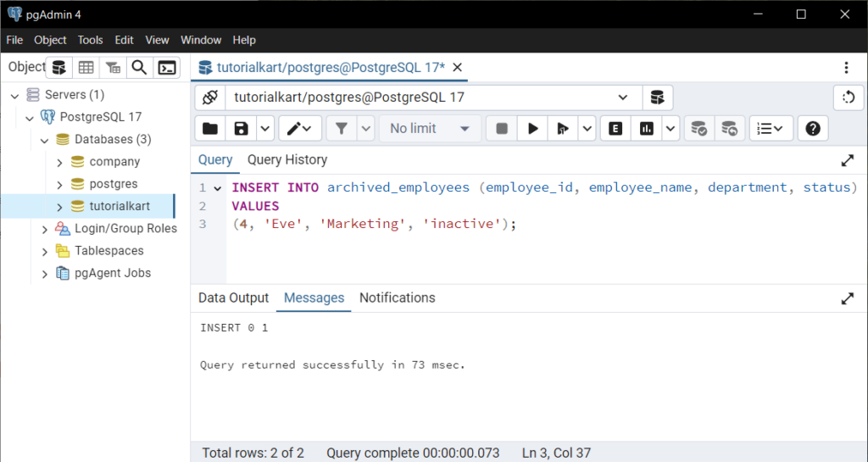Open the PSQL Tool terminal icon
The width and height of the screenshot is (868, 462).
[167, 68]
